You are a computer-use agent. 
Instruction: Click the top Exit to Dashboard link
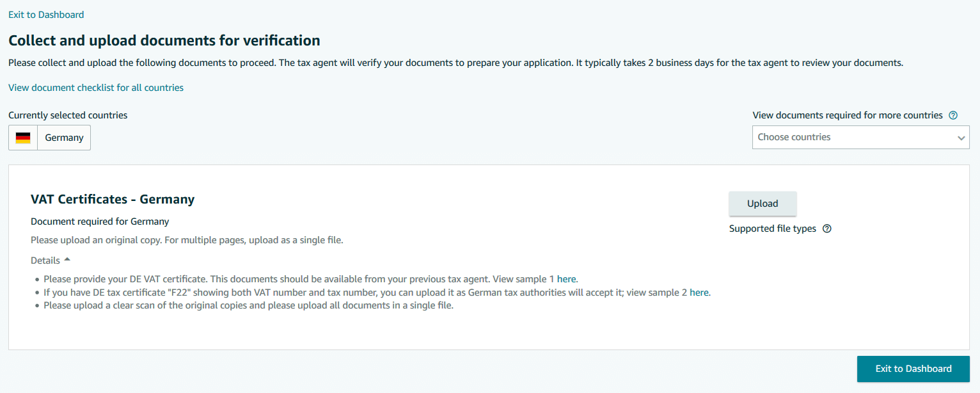click(46, 14)
